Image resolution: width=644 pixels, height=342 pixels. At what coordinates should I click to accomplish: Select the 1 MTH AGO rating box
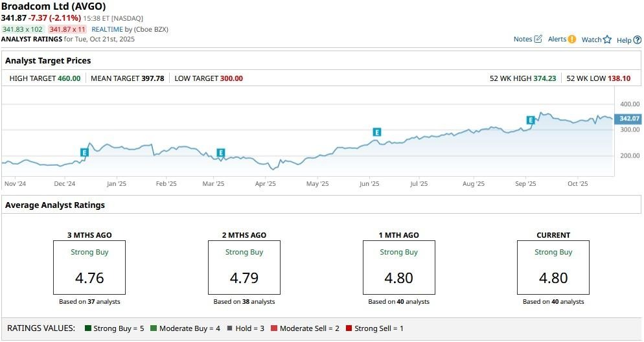pyautogui.click(x=398, y=268)
